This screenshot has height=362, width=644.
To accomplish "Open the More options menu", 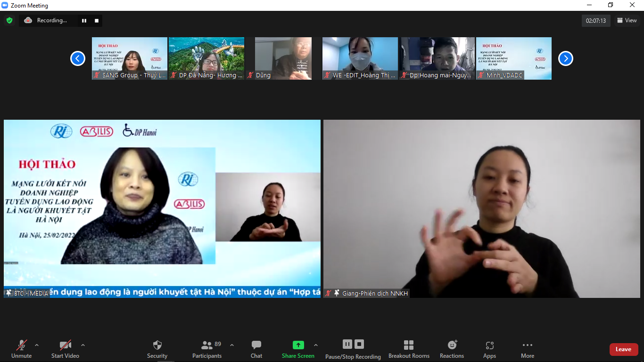I will click(x=528, y=349).
